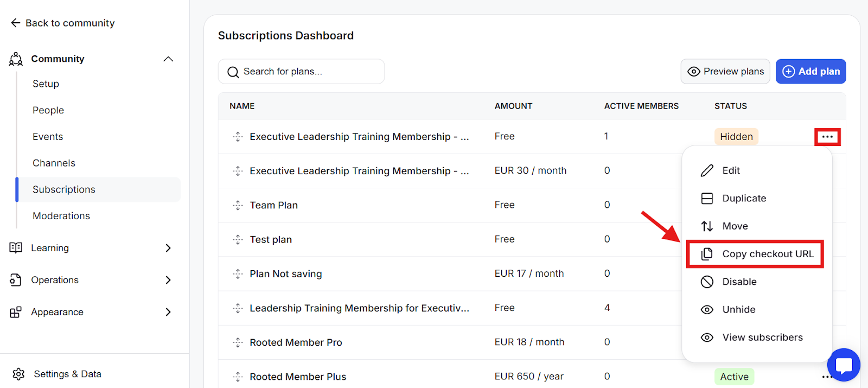
Task: Open Preview plans
Action: pyautogui.click(x=725, y=72)
